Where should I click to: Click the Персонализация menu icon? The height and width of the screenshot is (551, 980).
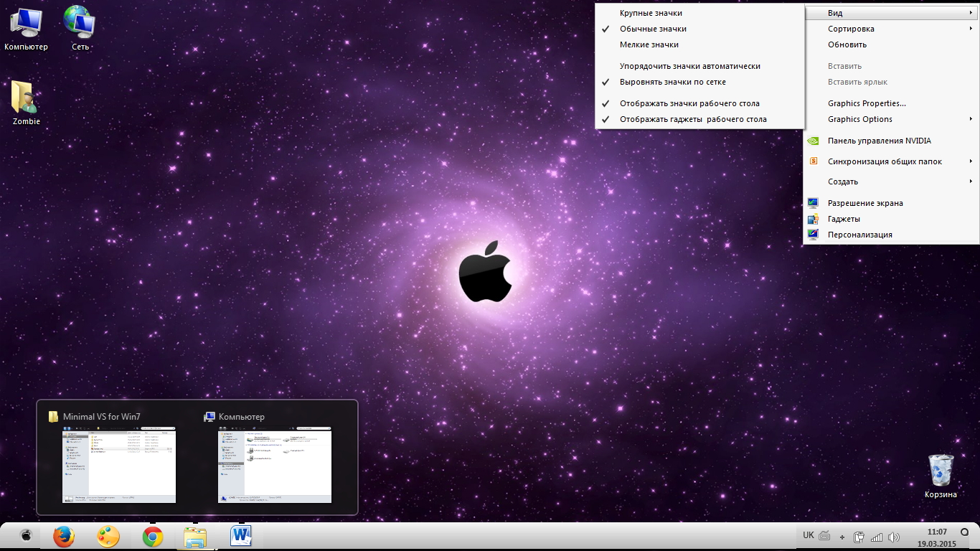[x=813, y=235]
